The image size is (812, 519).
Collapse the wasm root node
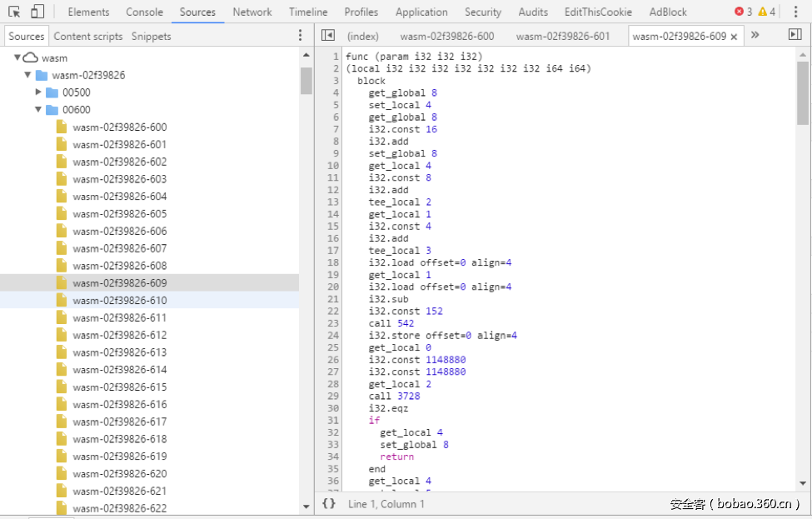(x=17, y=57)
